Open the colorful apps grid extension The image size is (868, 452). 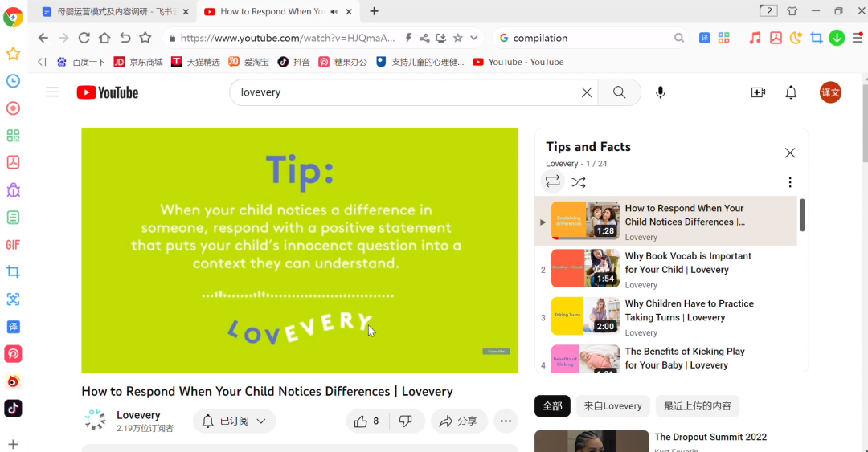pyautogui.click(x=723, y=38)
